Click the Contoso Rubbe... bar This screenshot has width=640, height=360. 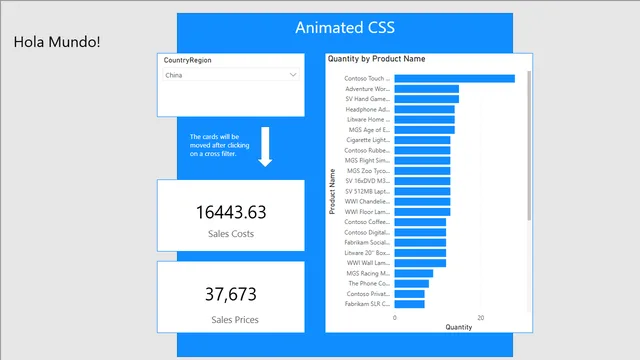(422, 150)
